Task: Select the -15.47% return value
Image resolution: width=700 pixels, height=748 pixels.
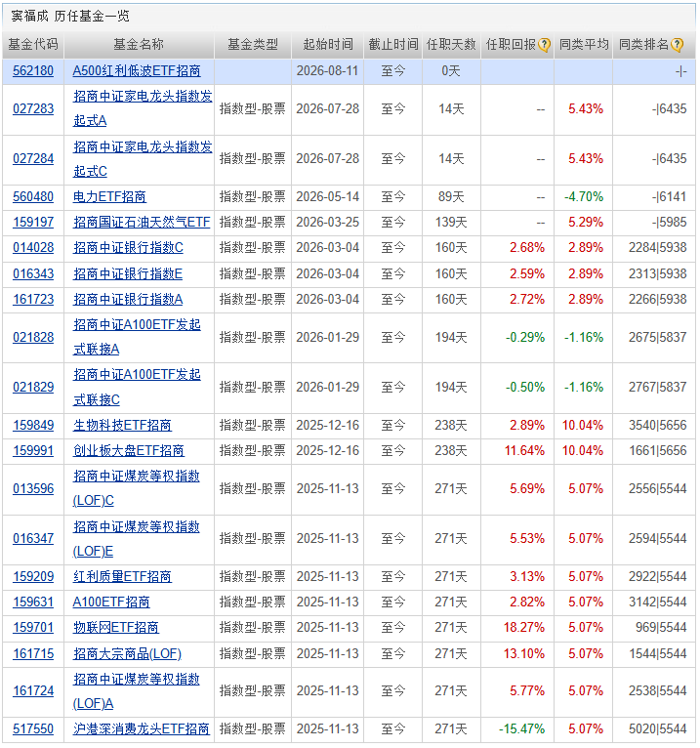Action: pyautogui.click(x=521, y=729)
